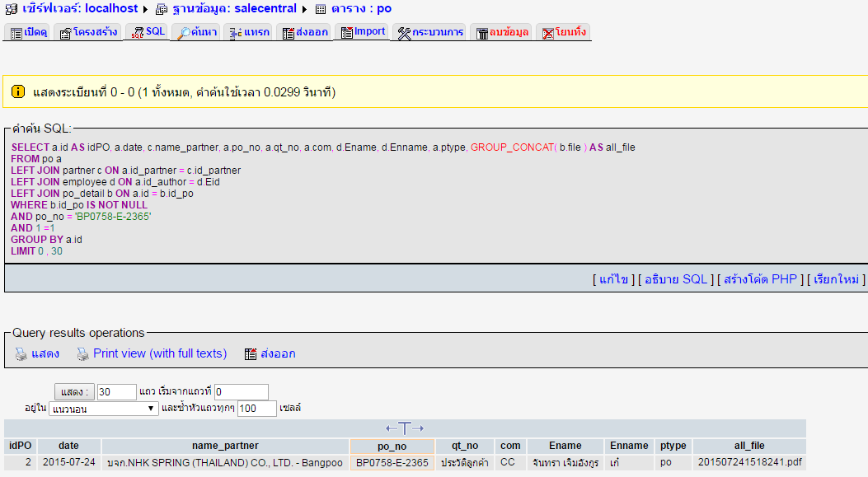Viewport: 868px width, 477px height.
Task: Open the แนวนอน display mode dropdown
Action: pyautogui.click(x=104, y=409)
